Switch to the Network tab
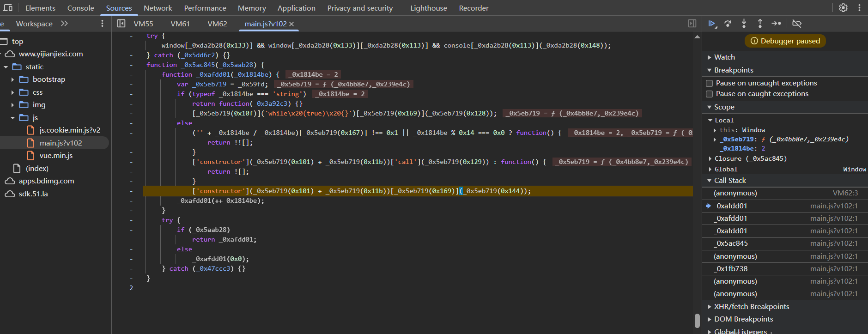 [158, 8]
